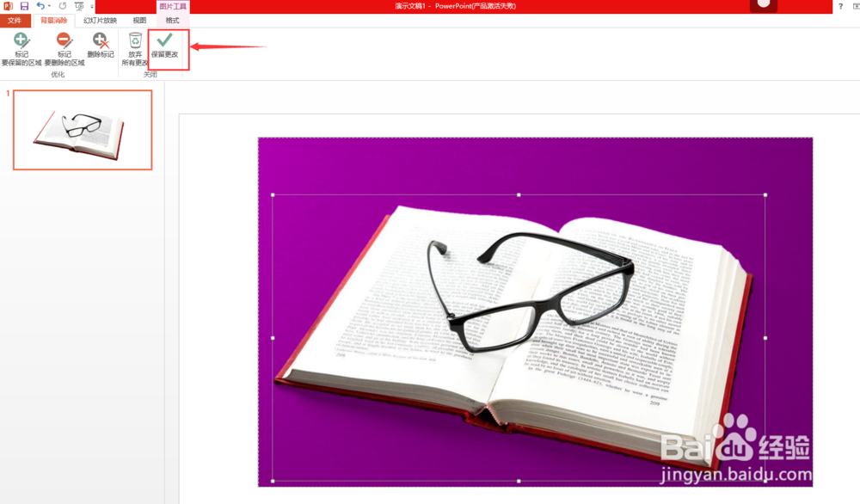860x504 pixels.
Task: Click the top-right handle of the selection marquee
Action: tap(765, 194)
